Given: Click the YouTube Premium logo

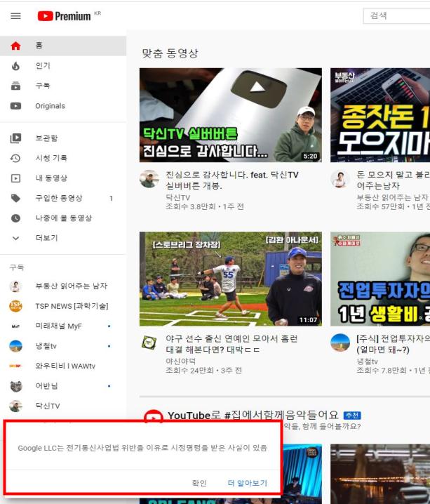Looking at the screenshot, I should point(65,16).
